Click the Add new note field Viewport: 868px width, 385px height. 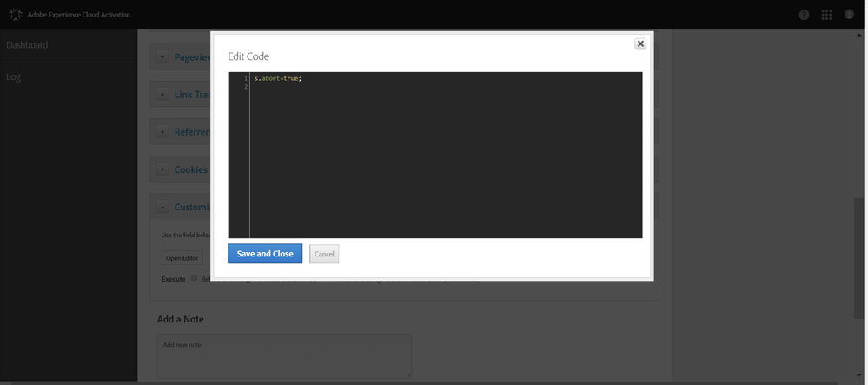click(284, 356)
